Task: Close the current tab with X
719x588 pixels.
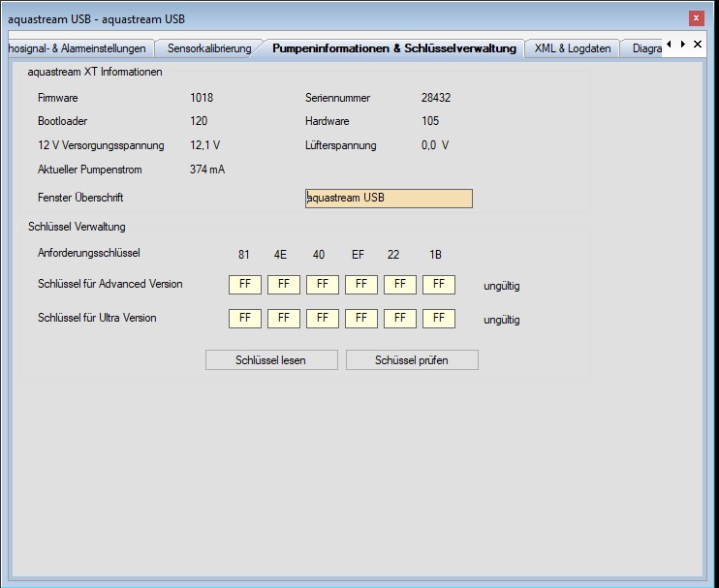Action: (698, 44)
